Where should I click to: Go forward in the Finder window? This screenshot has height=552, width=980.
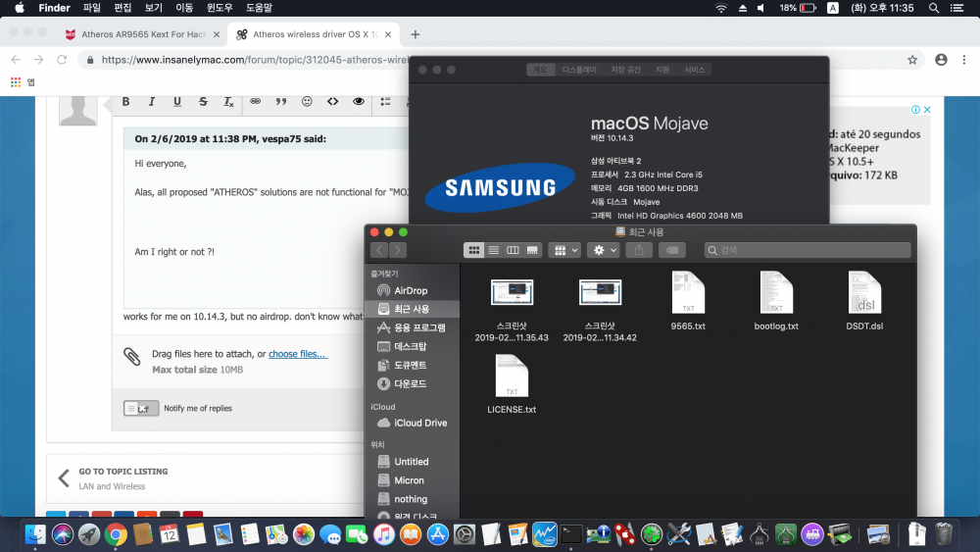(x=398, y=250)
